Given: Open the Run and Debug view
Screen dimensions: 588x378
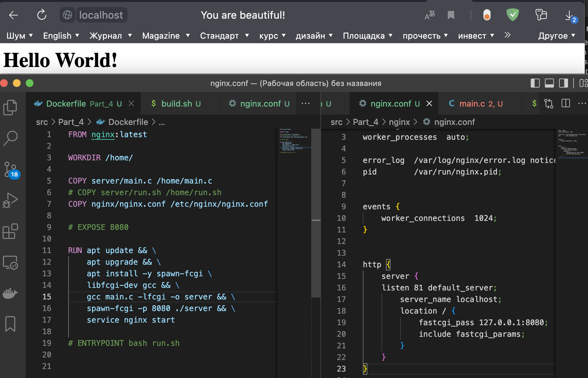Looking at the screenshot, I should point(10,200).
